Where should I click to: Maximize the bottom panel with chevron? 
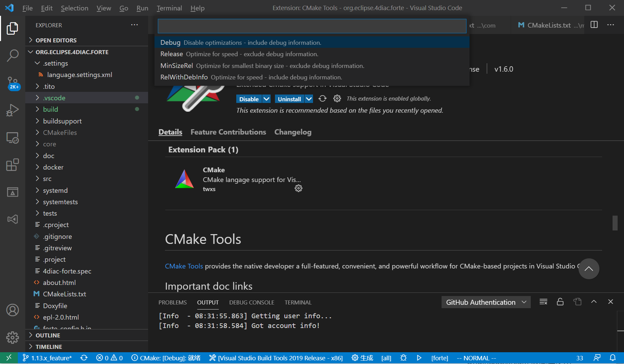coord(594,302)
